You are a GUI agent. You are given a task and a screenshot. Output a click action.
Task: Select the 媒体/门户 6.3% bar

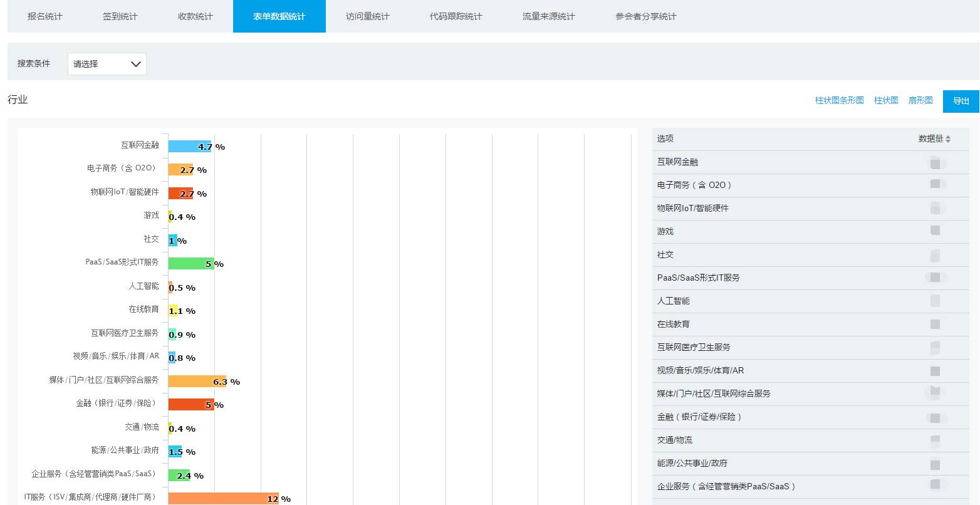click(197, 381)
